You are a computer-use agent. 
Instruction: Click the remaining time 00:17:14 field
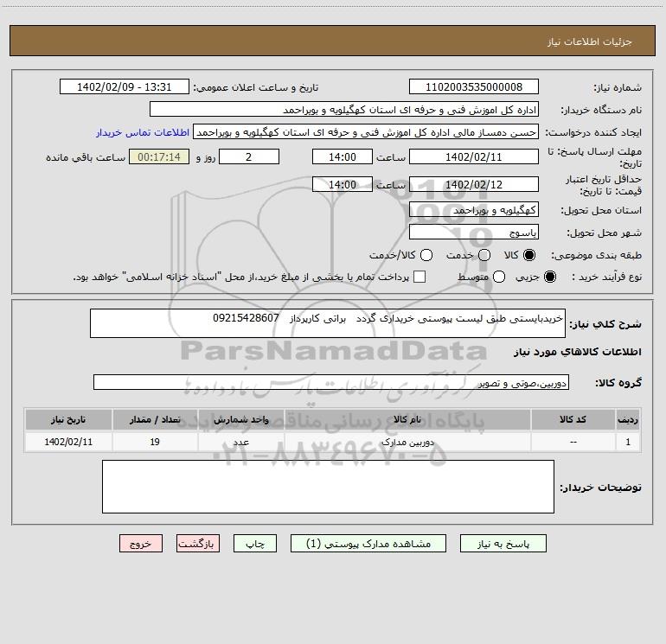(x=159, y=156)
